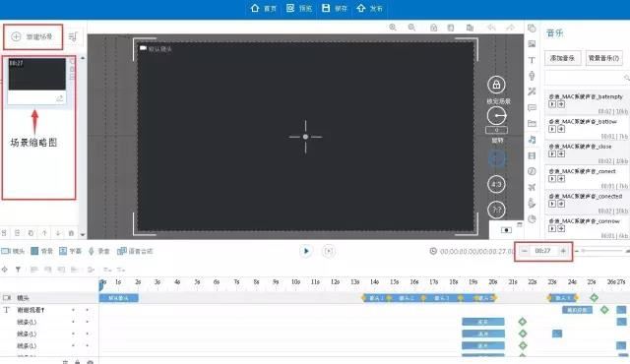Play the connow sound preview
The height and width of the screenshot is (364, 630).
[552, 229]
